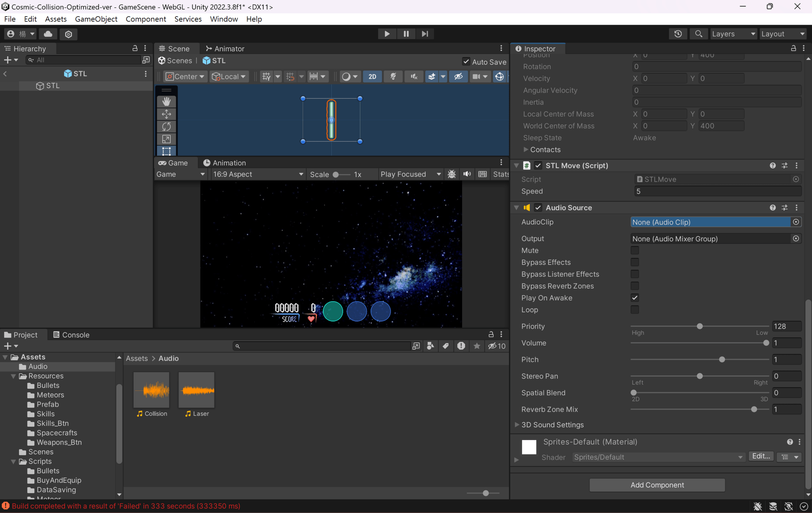Click the Play button to start game

(387, 34)
